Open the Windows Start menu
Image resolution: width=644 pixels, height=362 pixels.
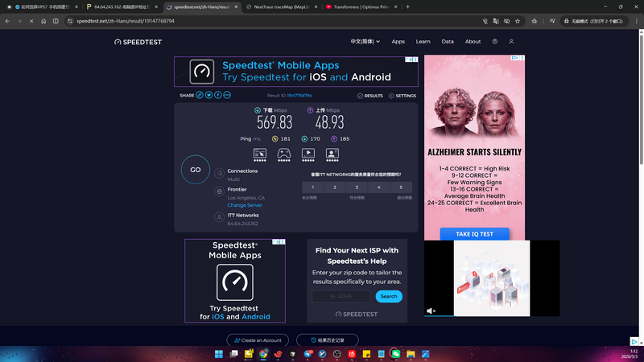(219, 354)
